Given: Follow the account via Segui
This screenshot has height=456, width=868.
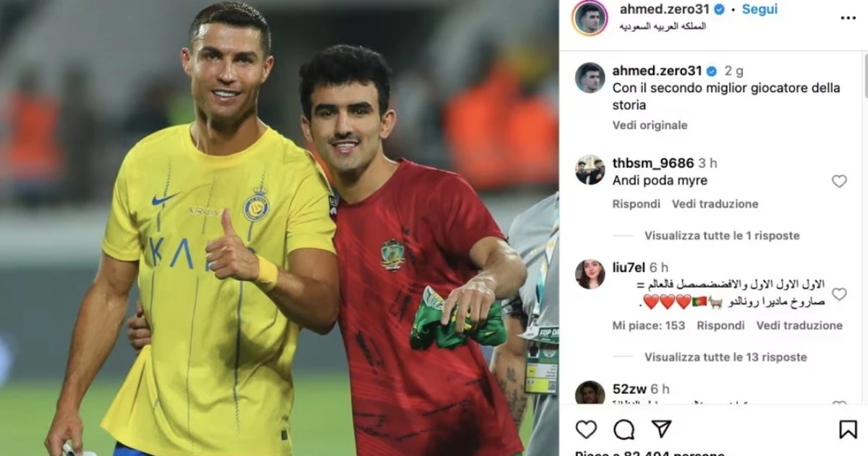Looking at the screenshot, I should point(759,9).
